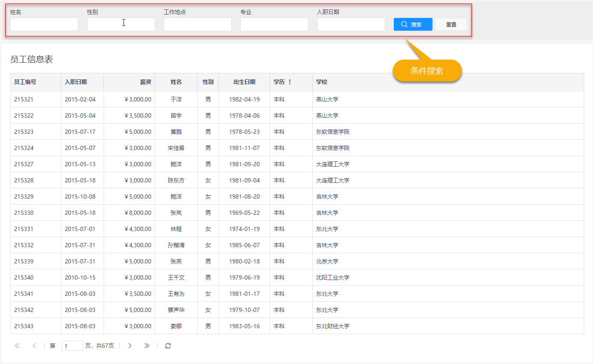Select employee number 215322
This screenshot has width=594, height=364.
pyautogui.click(x=24, y=116)
